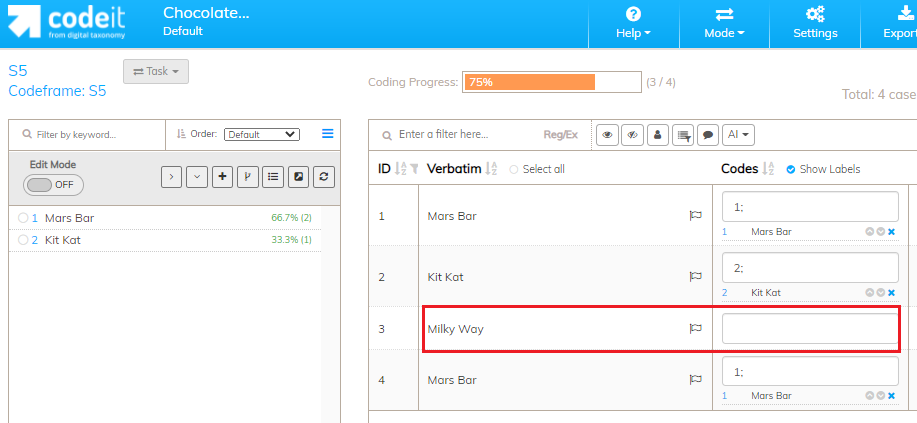Click the comment bubble icon
Screen dimensions: 917x423
pos(708,135)
